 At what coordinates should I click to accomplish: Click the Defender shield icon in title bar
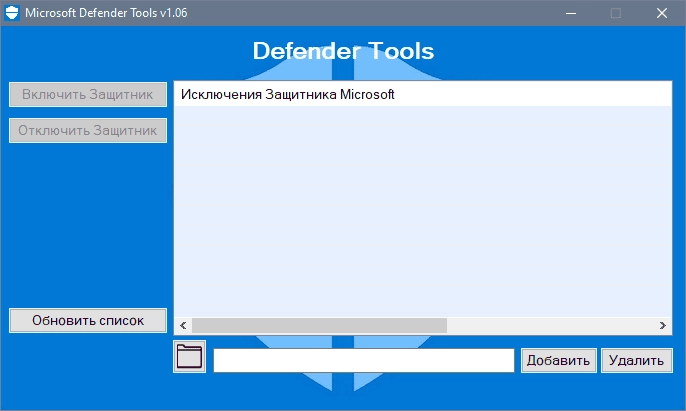click(12, 13)
